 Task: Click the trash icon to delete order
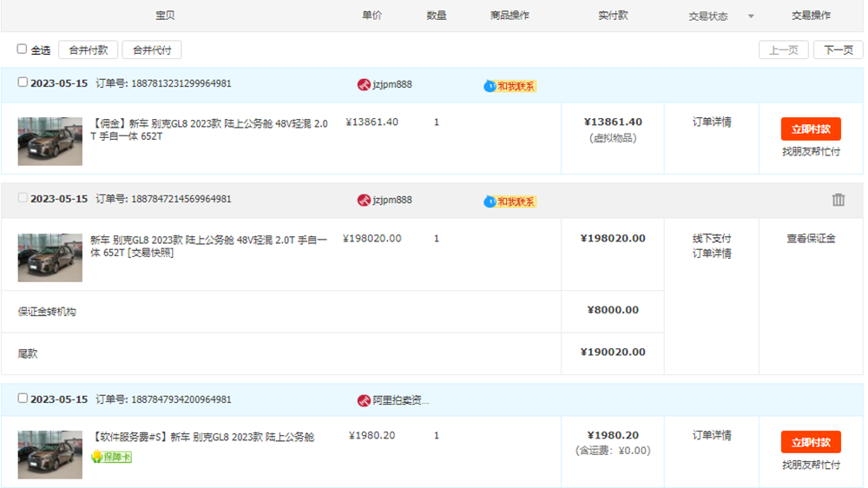838,200
